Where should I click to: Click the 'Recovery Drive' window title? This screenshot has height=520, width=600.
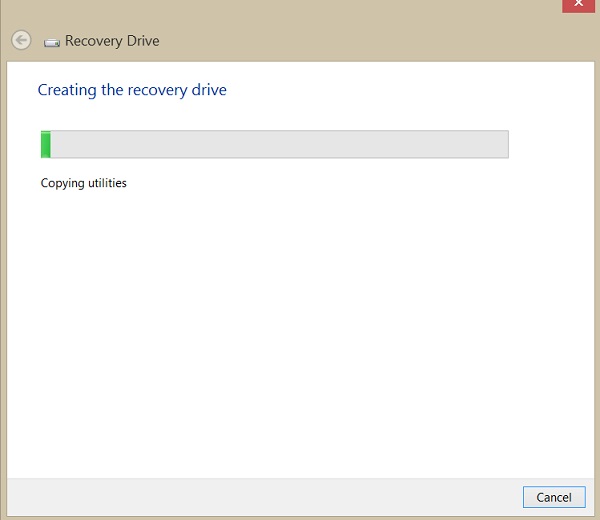(x=112, y=41)
